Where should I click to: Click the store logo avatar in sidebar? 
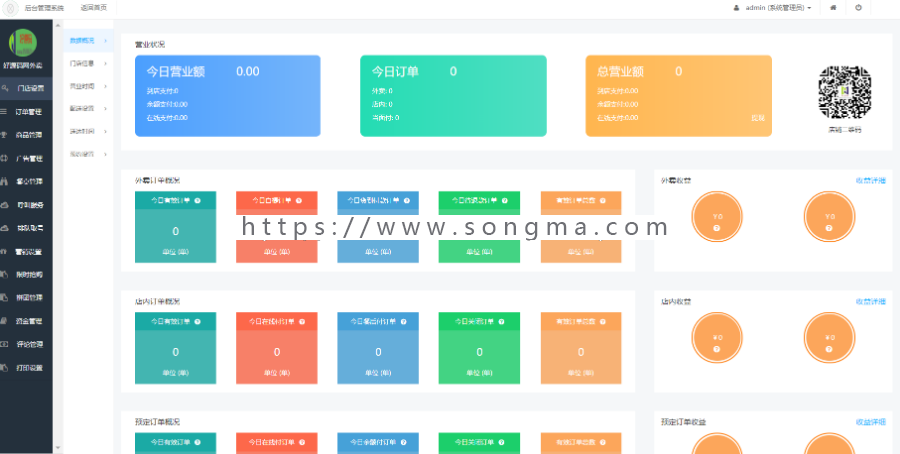click(x=23, y=42)
